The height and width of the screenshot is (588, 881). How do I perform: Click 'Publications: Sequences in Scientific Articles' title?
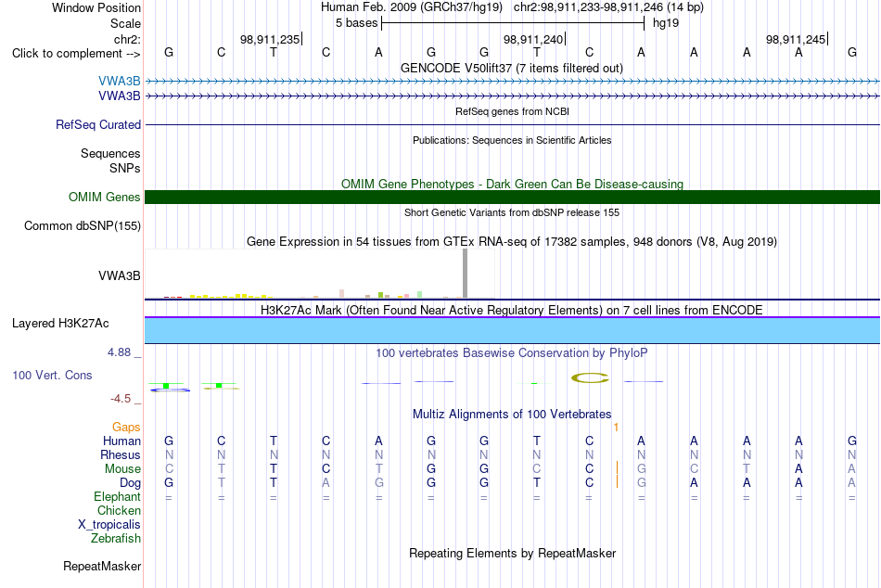(512, 140)
